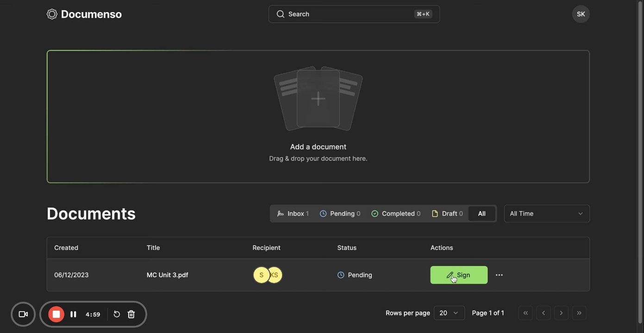Switch to the Inbox tab

[x=293, y=214]
